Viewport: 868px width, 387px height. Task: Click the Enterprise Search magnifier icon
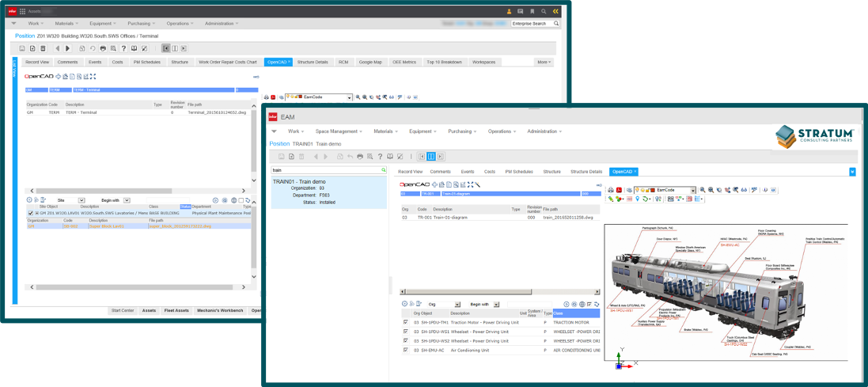click(556, 24)
